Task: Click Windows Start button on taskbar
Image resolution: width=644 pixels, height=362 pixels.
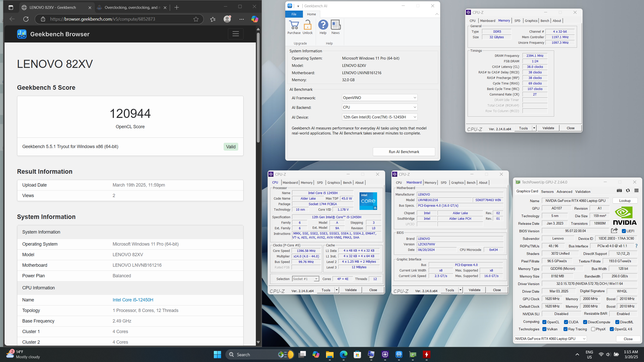Action: pos(217,354)
